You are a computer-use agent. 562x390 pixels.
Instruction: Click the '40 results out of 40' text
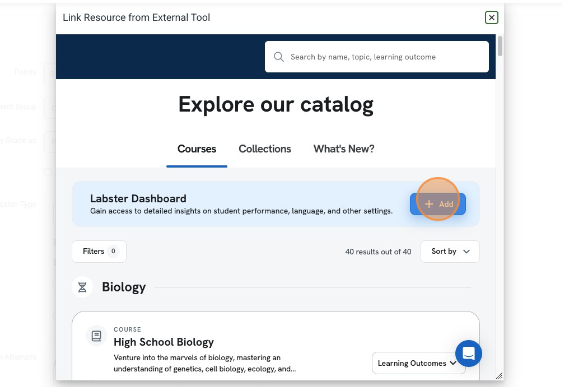378,252
